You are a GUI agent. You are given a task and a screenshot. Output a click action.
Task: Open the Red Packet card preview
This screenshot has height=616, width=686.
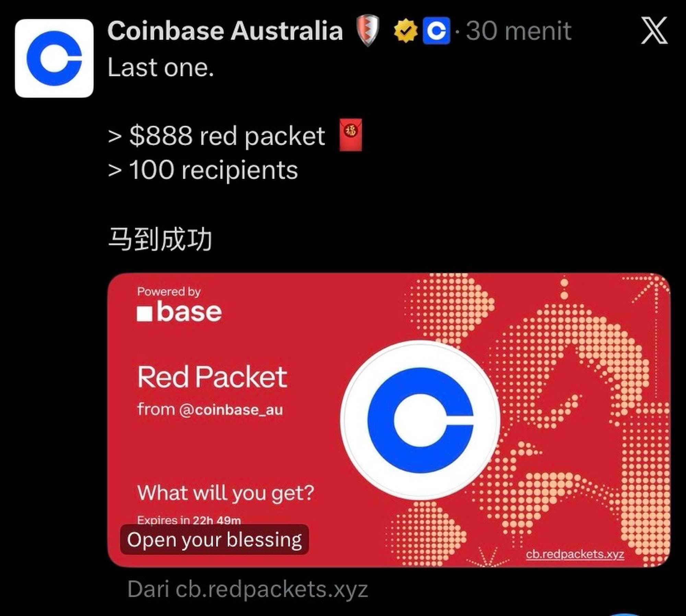coord(389,420)
